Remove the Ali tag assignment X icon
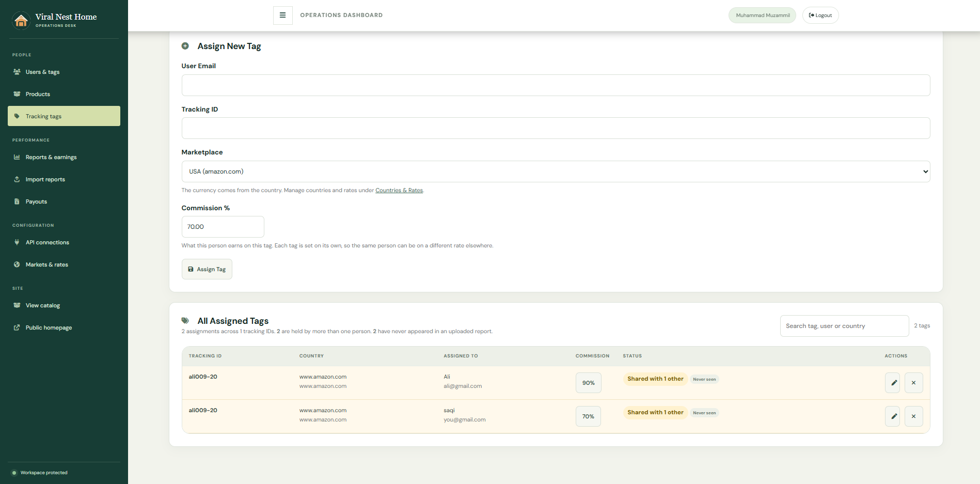The image size is (980, 484). click(914, 383)
